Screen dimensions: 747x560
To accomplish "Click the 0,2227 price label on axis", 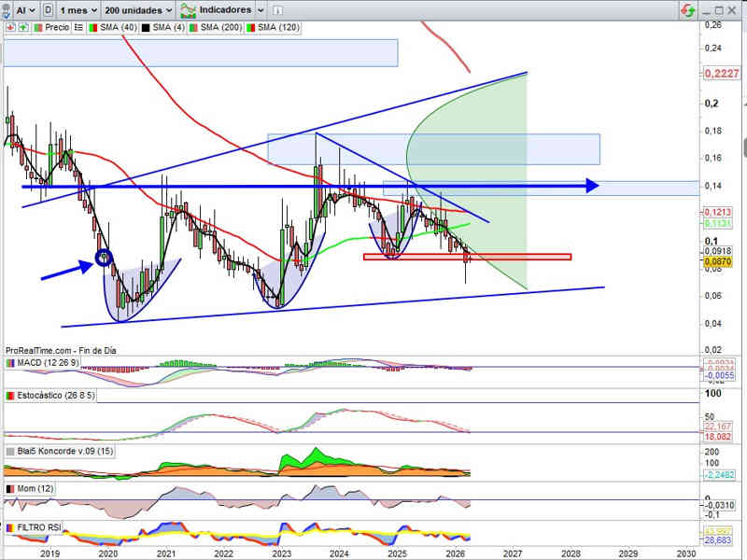I will coord(720,73).
